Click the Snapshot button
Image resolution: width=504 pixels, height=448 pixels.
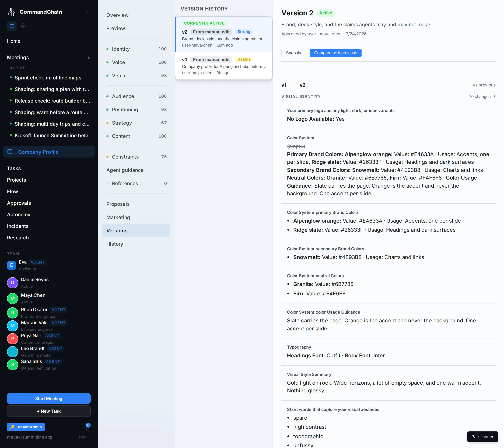(295, 53)
